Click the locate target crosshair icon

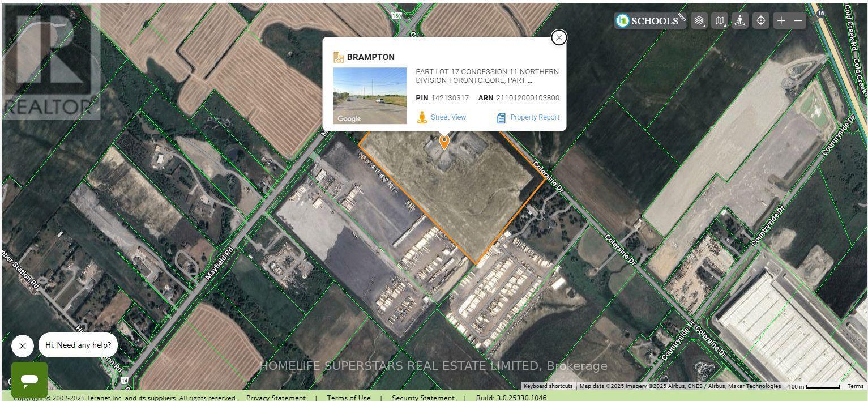point(761,21)
